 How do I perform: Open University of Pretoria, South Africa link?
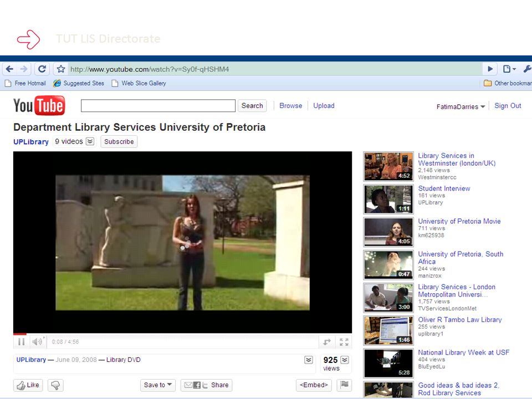461,258
